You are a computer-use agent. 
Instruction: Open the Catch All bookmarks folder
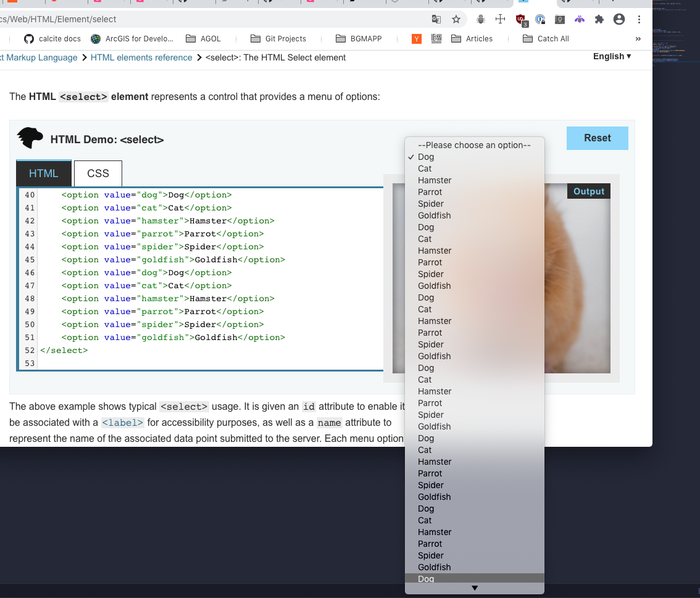(546, 39)
